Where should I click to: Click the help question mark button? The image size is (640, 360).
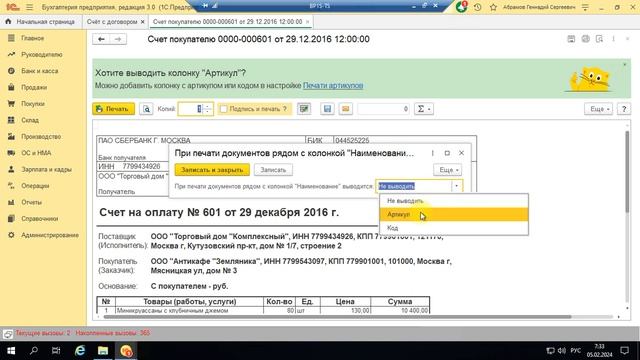click(624, 109)
